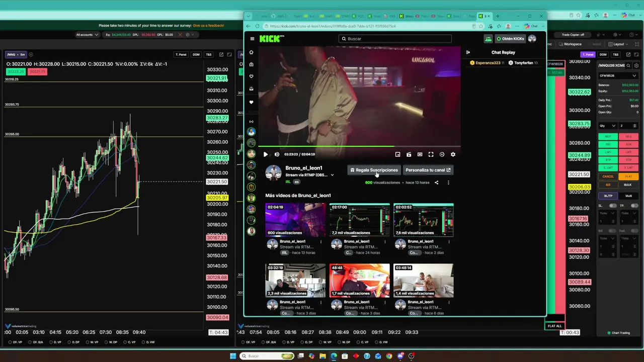
Task: Go to Kick home via sidebar icon
Action: tap(252, 52)
